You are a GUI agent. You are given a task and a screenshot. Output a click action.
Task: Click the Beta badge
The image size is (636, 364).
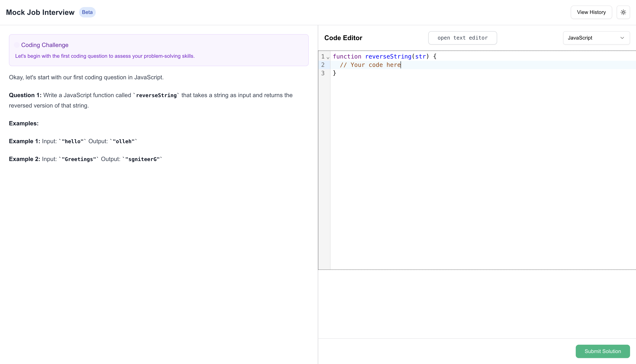tap(87, 12)
